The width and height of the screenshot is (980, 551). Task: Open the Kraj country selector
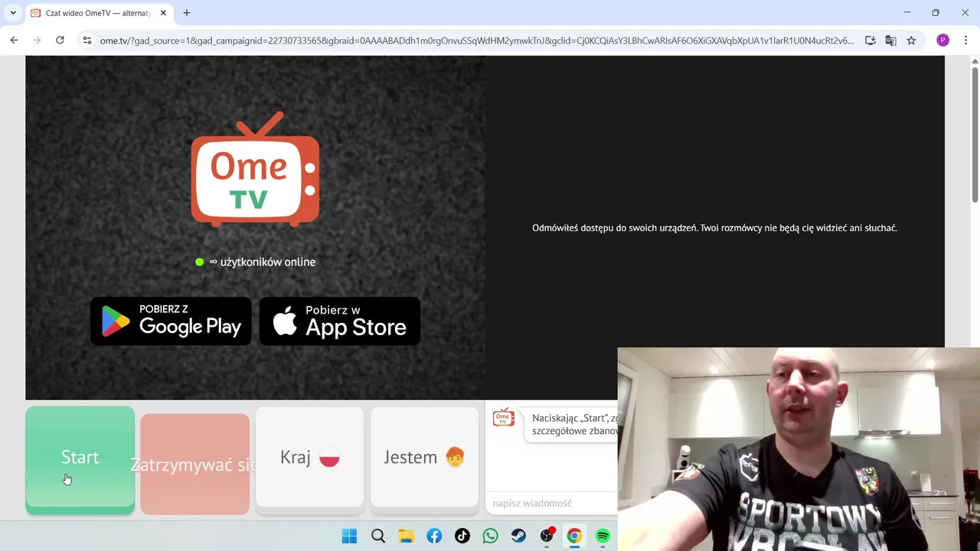309,457
